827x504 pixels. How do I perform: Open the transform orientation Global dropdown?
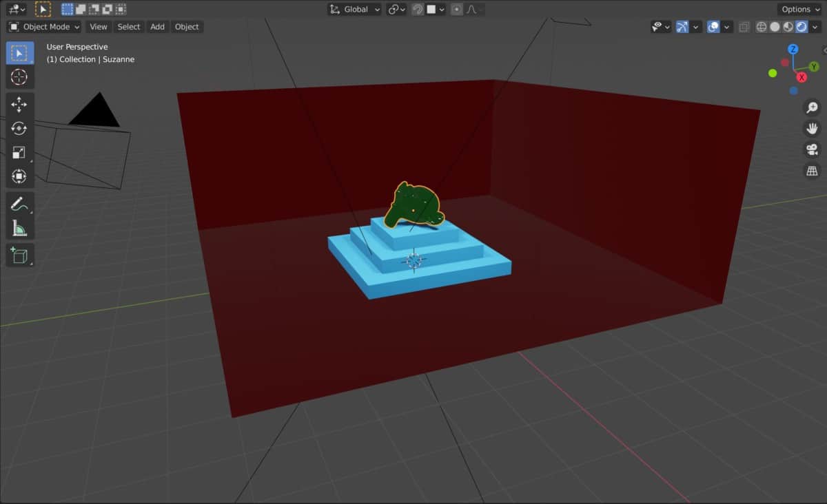click(354, 9)
